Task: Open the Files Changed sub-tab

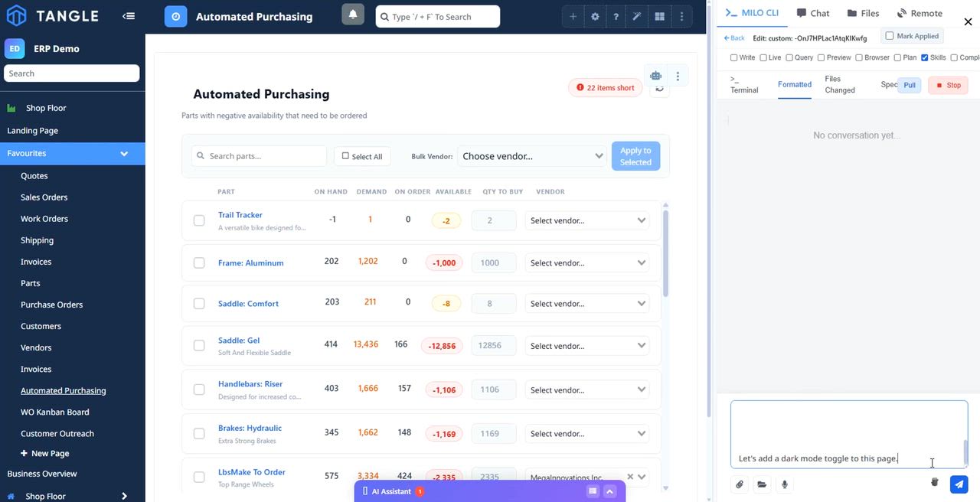Action: click(840, 84)
